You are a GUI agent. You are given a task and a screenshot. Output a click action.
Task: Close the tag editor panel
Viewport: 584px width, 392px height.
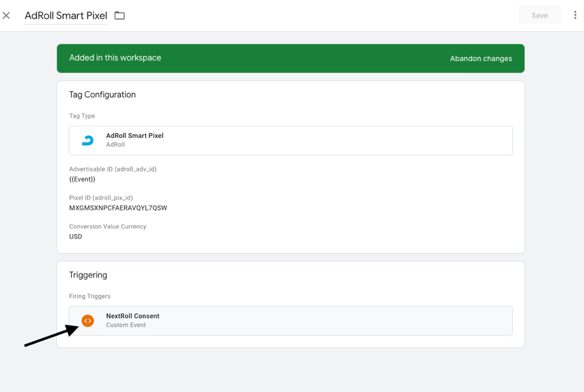(7, 16)
